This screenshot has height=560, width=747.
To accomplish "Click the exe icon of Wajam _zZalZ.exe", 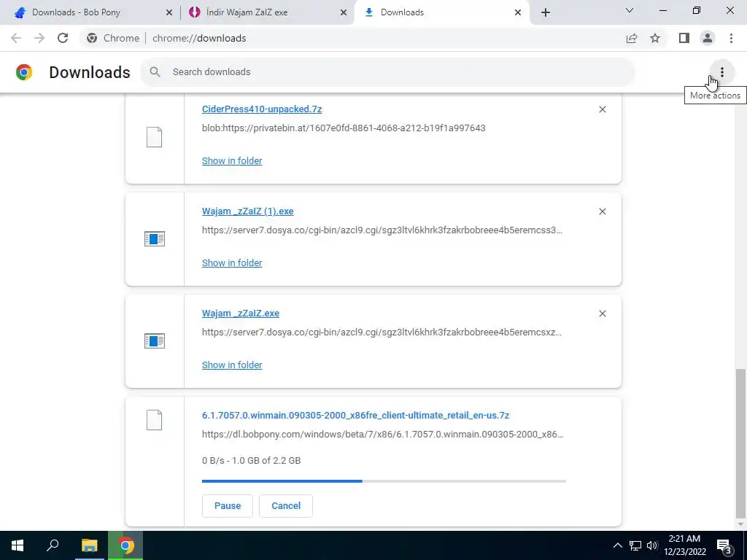I will pyautogui.click(x=155, y=341).
